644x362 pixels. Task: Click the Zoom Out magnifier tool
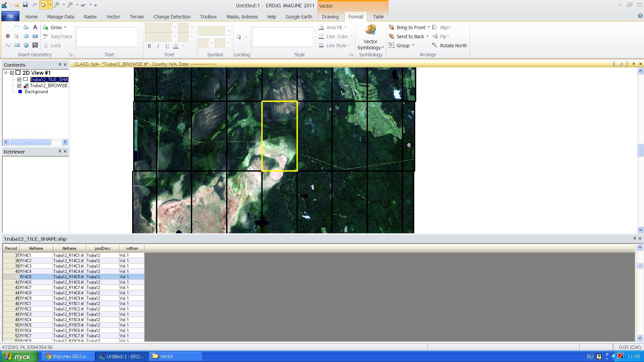click(x=70, y=5)
